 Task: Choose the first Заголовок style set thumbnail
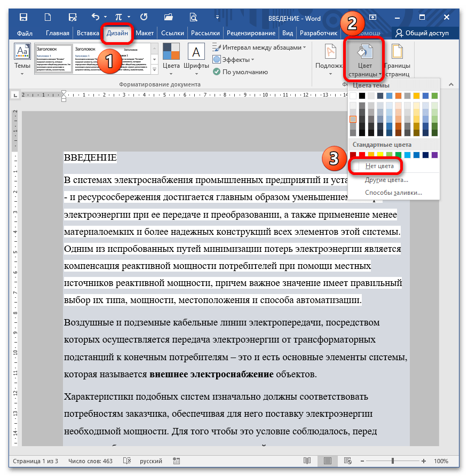(53, 58)
